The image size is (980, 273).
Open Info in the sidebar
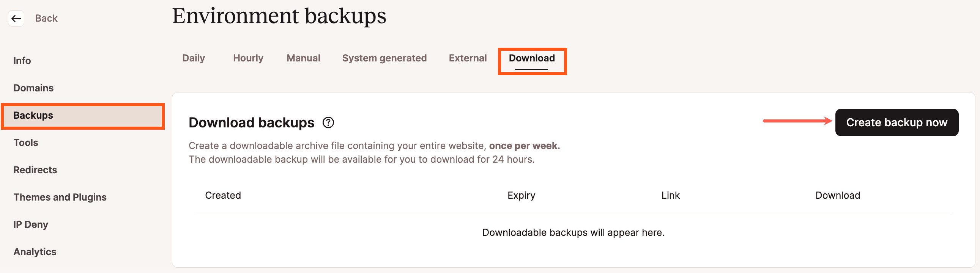22,61
